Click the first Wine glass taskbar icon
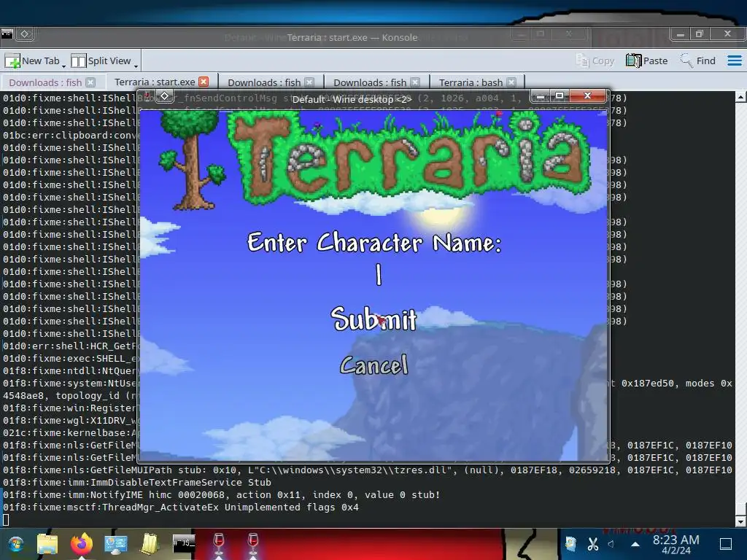This screenshot has width=747, height=560. click(219, 544)
